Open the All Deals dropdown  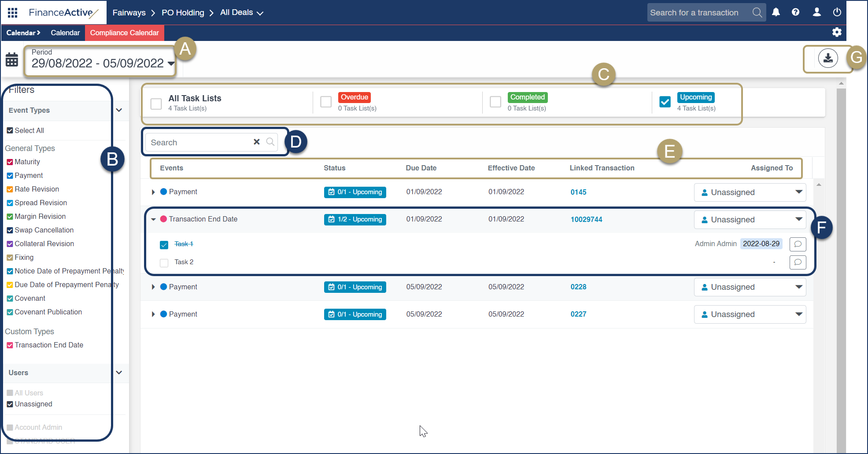coord(242,12)
